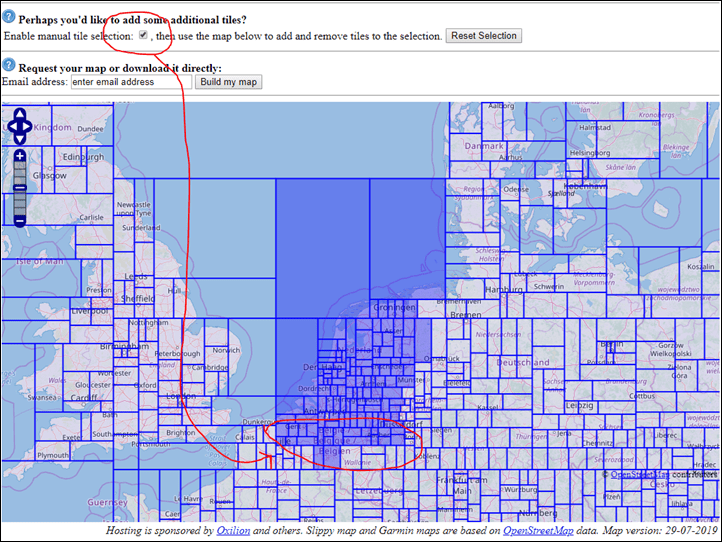Click the Kosźalin label on the map
The width and height of the screenshot is (722, 542).
click(x=701, y=267)
